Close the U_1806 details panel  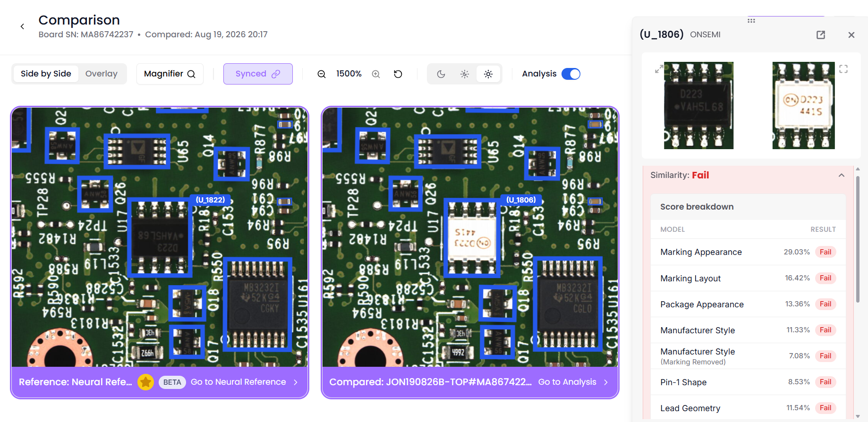[x=851, y=35]
